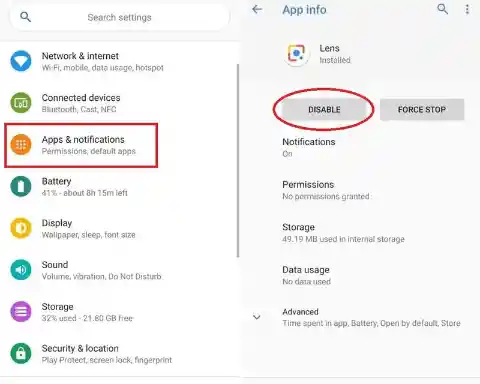Open Lens Data usage entry
Screen dimensions: 480x384
[362, 275]
